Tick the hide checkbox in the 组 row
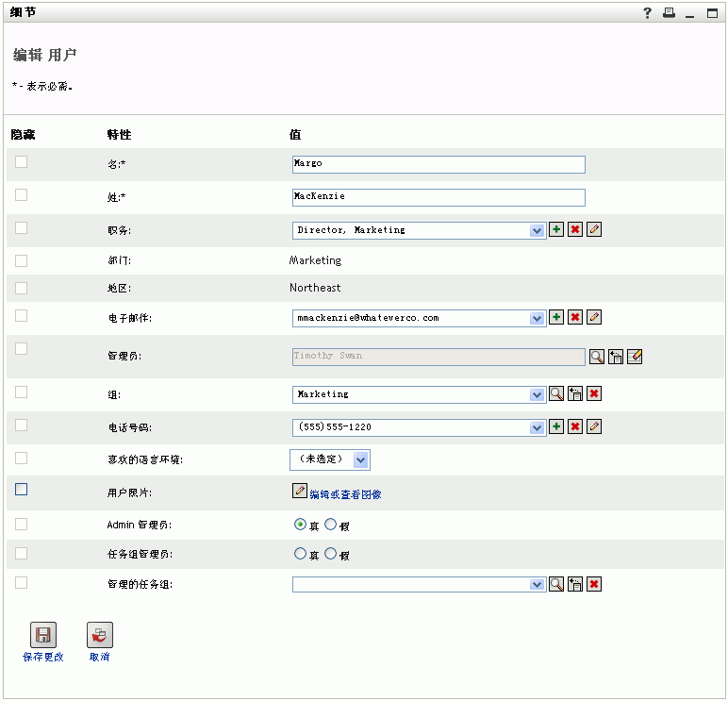The height and width of the screenshot is (701, 728). (22, 392)
